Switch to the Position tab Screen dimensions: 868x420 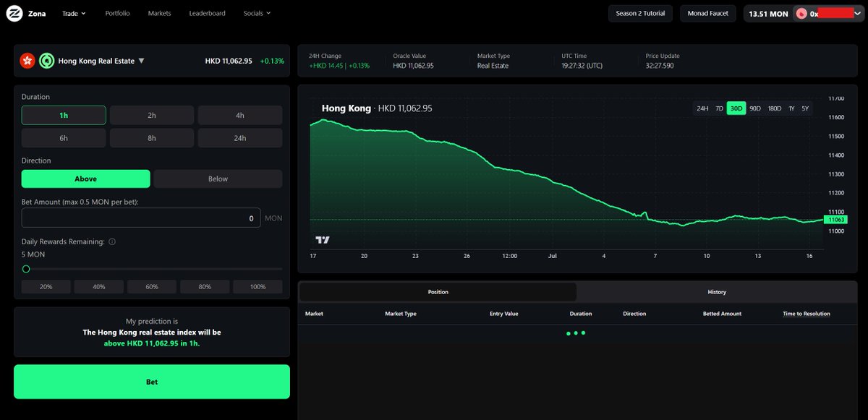pos(438,292)
